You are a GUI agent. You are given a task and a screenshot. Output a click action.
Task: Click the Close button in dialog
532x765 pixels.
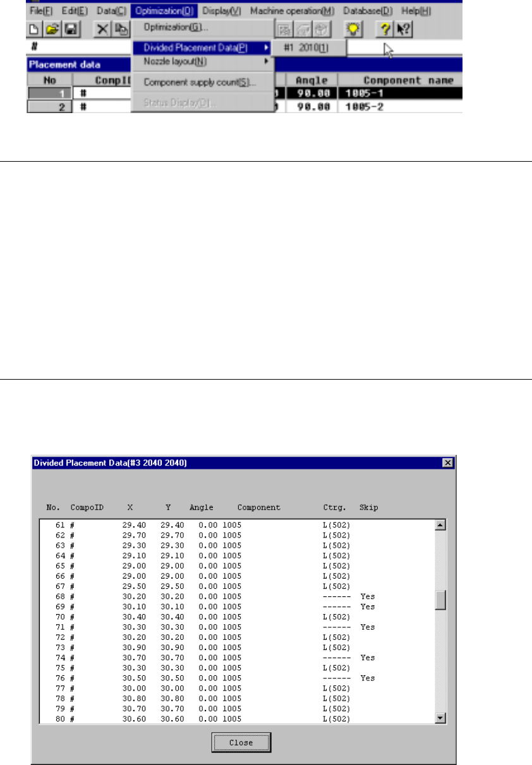(x=241, y=742)
